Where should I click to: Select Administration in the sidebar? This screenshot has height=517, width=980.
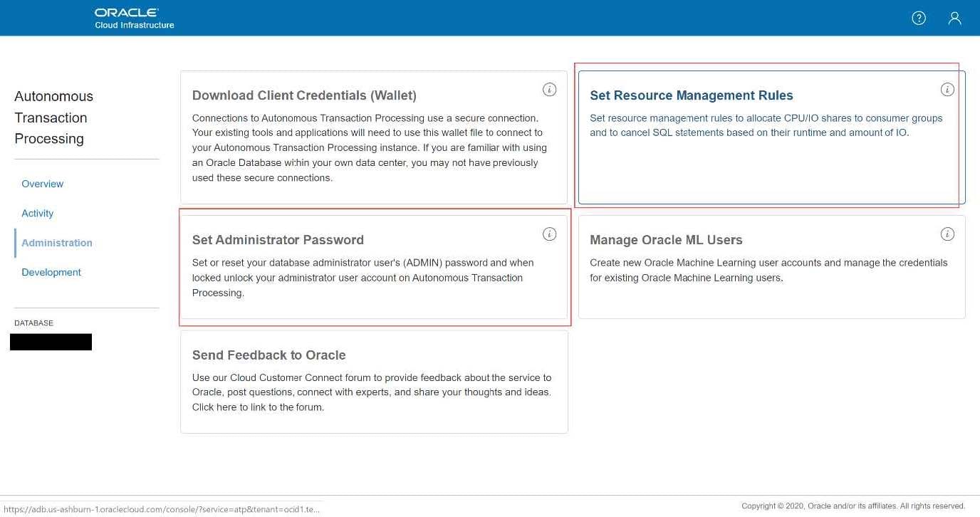57,243
